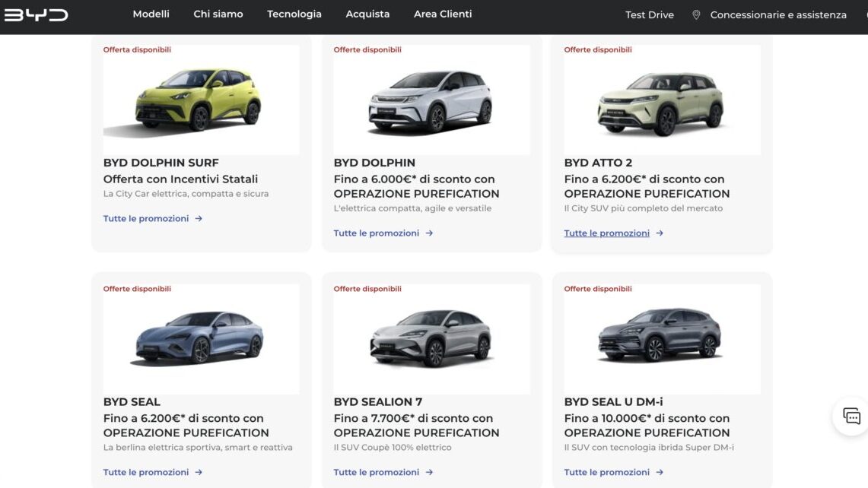Click the arrow icon beside SEALION 7 promotions

pyautogui.click(x=429, y=472)
